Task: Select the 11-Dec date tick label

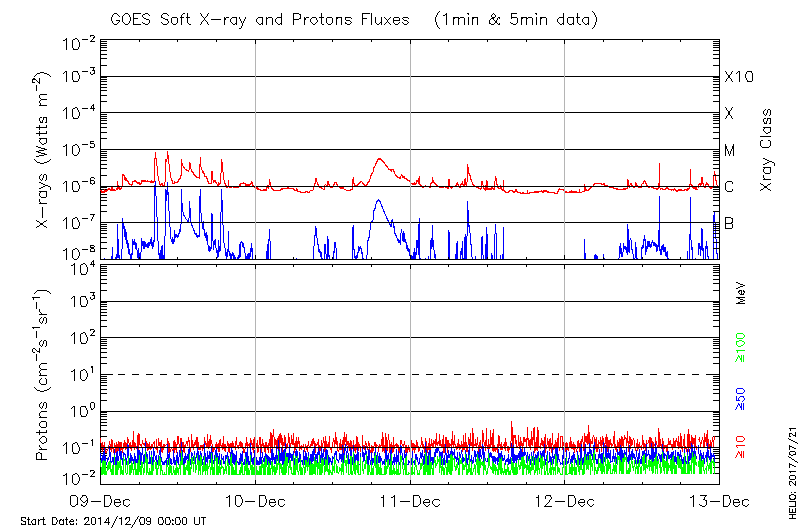Action: [410, 500]
